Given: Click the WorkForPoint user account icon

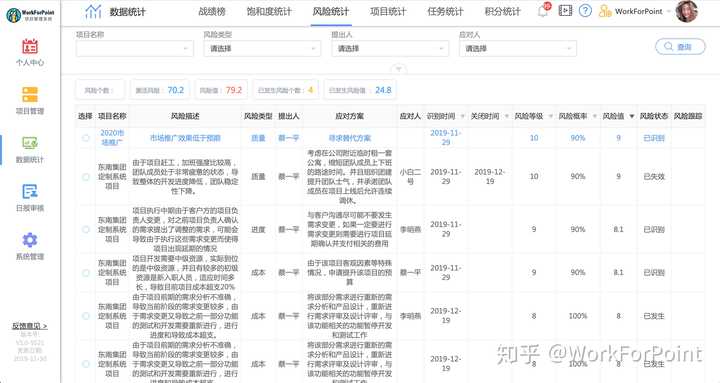Looking at the screenshot, I should point(605,11).
